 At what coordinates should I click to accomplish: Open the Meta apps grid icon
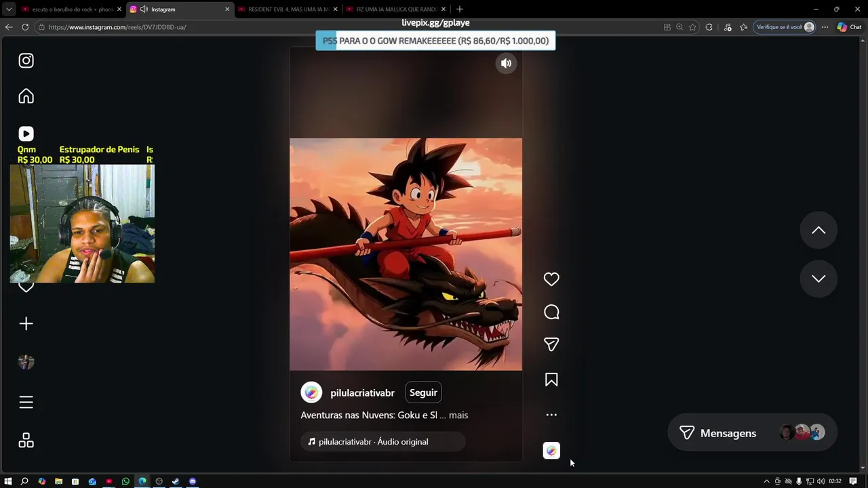pos(26,441)
